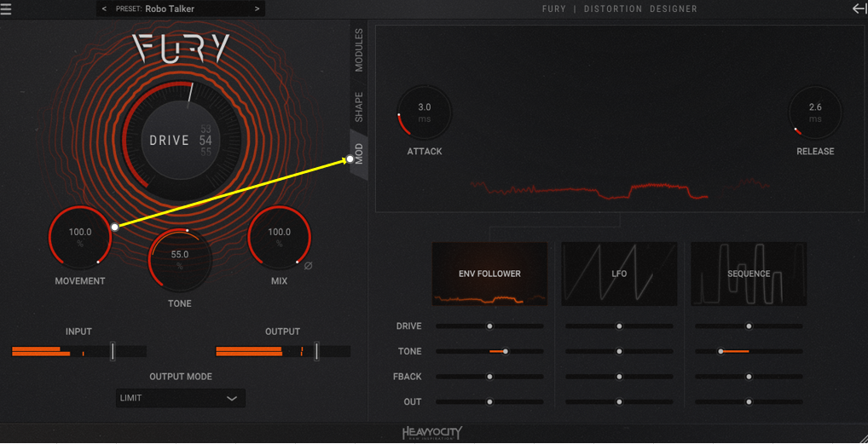Click the Heavyocity logo
The width and height of the screenshot is (868, 444).
pos(432,434)
